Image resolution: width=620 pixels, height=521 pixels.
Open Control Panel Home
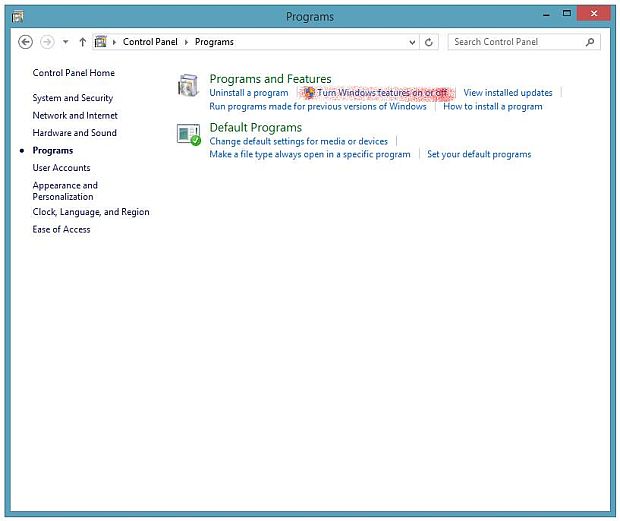pyautogui.click(x=74, y=73)
